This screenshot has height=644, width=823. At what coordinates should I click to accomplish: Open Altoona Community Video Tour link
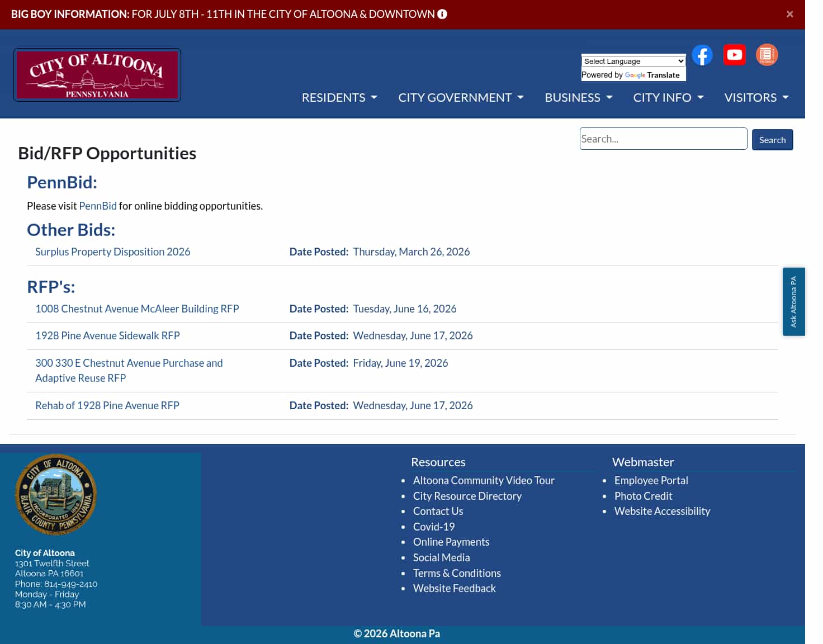(x=484, y=480)
